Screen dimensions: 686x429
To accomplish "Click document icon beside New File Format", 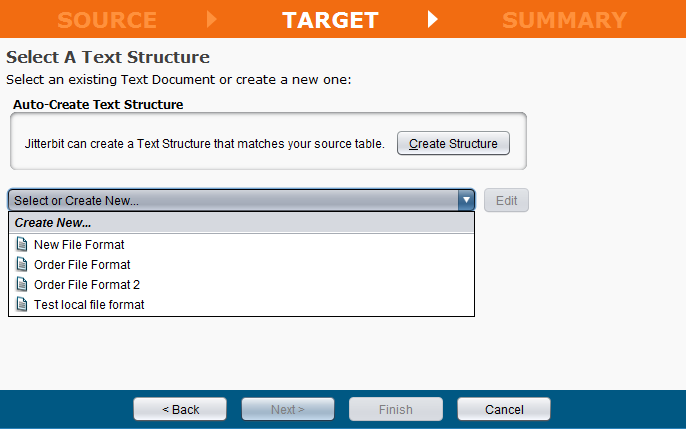I will (22, 244).
